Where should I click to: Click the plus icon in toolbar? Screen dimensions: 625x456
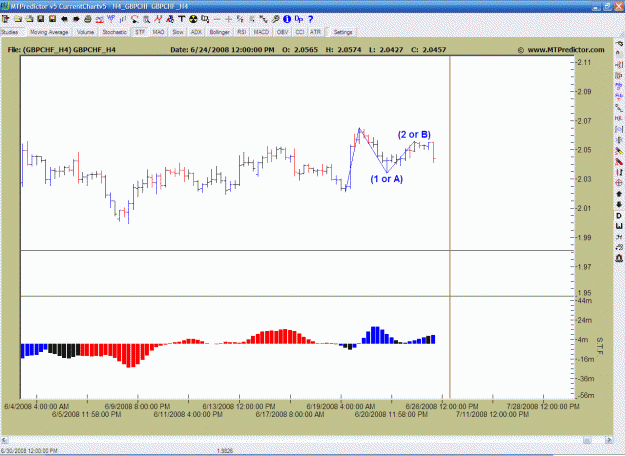click(228, 19)
